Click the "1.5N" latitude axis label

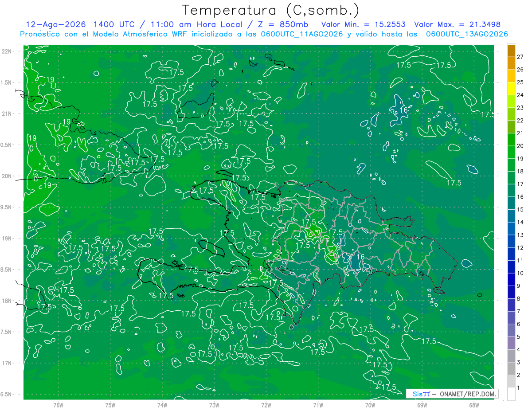7,82
